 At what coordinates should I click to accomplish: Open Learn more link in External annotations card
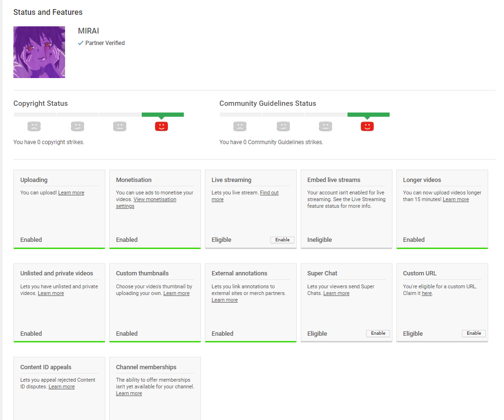pyautogui.click(x=224, y=300)
